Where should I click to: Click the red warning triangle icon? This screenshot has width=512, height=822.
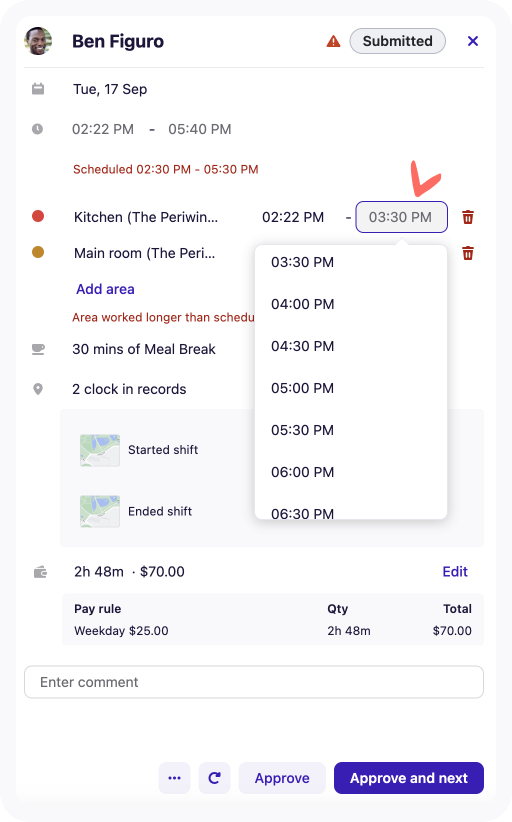333,41
